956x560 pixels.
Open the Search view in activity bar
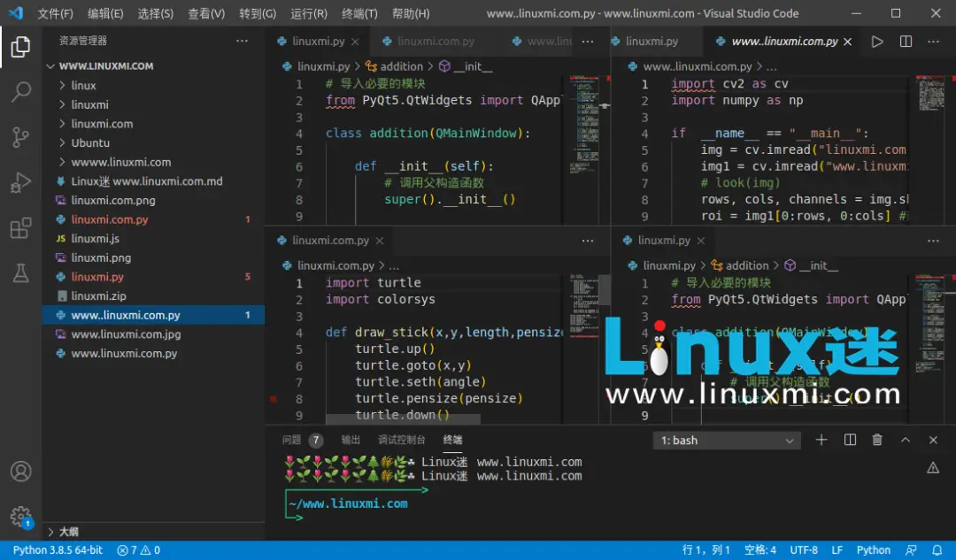coord(20,92)
